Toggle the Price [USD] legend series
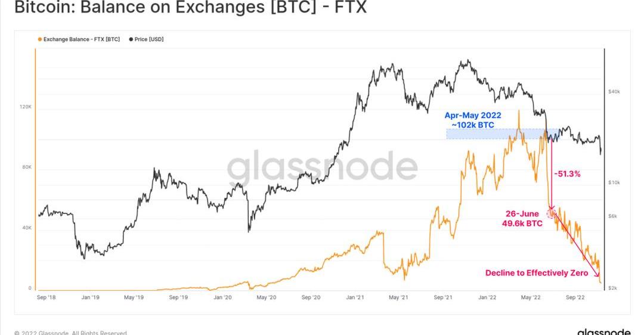644x335 pixels. 149,39
